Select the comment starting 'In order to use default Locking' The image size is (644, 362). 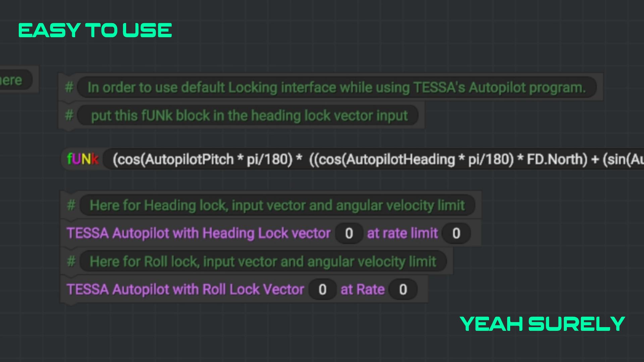337,87
